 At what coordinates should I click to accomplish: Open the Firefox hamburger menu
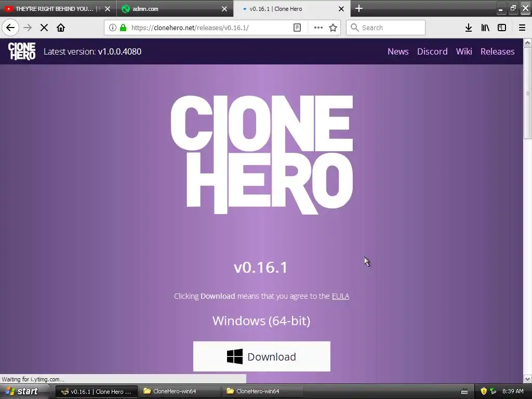click(x=522, y=28)
